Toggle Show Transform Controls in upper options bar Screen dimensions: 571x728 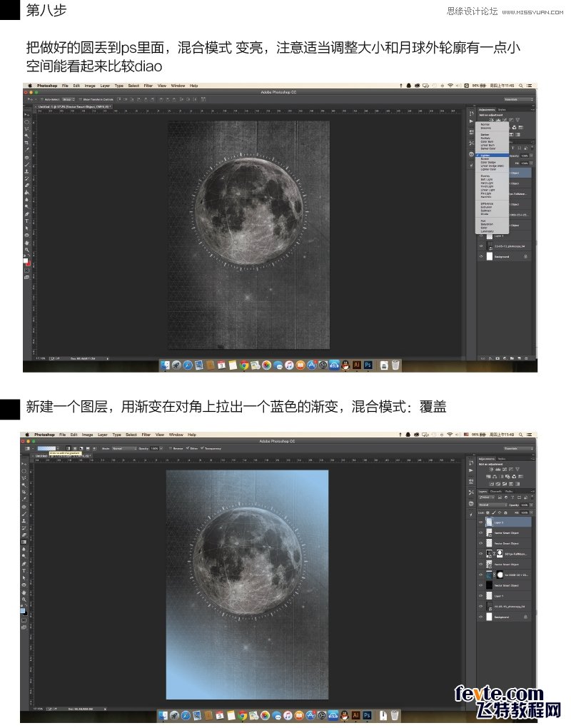[81, 99]
